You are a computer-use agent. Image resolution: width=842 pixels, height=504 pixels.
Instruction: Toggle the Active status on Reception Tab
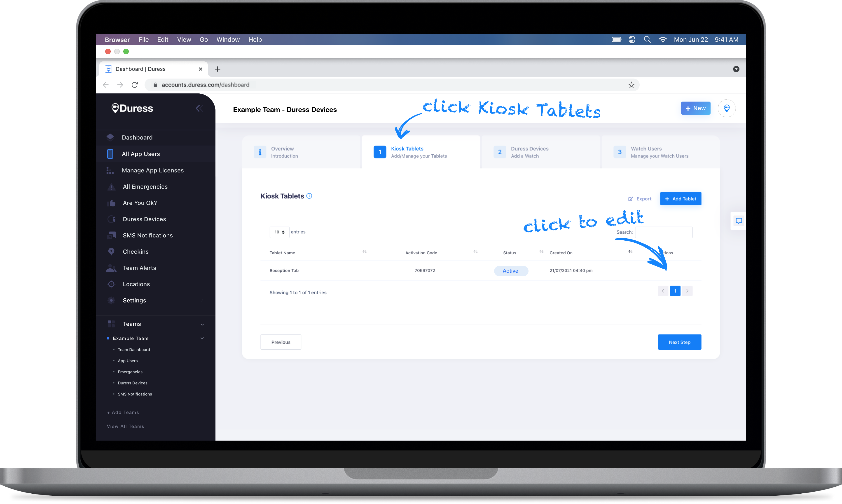(510, 270)
